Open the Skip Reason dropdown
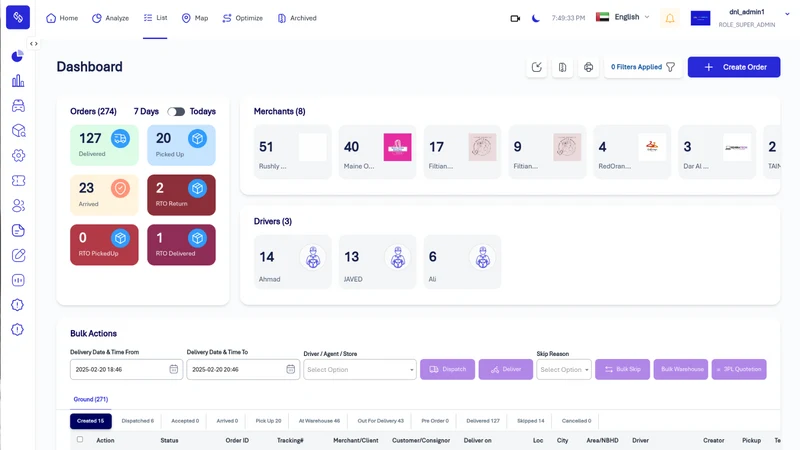Screen dimensions: 800x450 click(564, 369)
